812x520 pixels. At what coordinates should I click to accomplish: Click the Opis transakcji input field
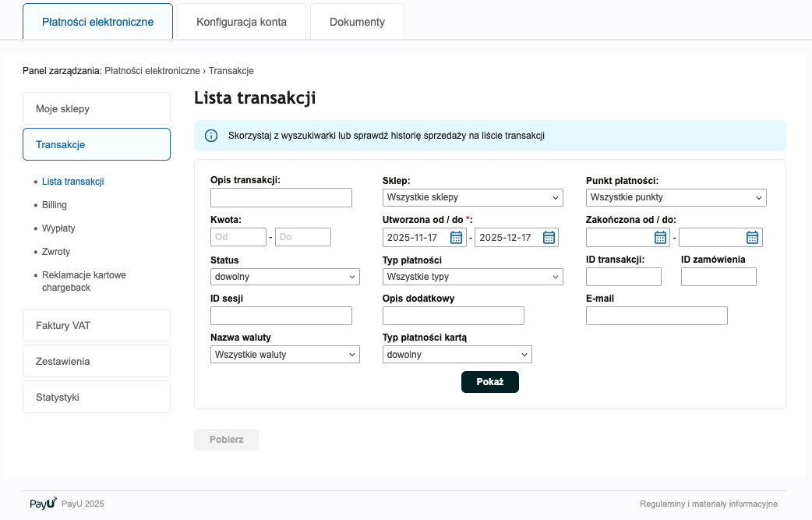click(x=281, y=198)
